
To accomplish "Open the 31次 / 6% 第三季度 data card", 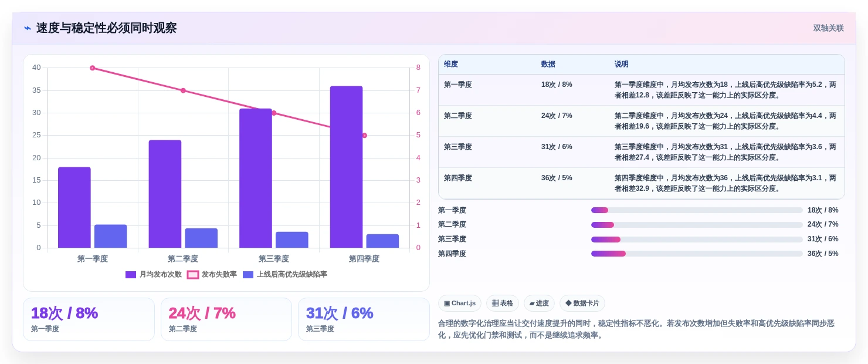I will [364, 319].
